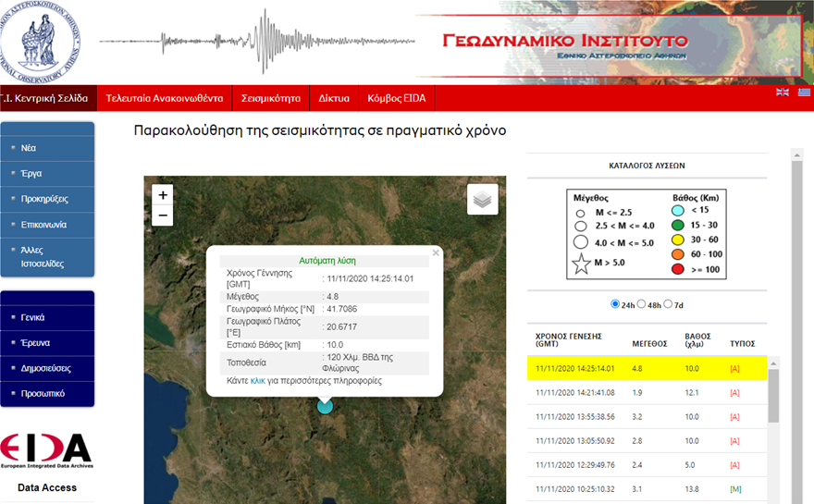Switch language to English via UK flag
Image resolution: width=814 pixels, height=504 pixels.
tap(783, 92)
